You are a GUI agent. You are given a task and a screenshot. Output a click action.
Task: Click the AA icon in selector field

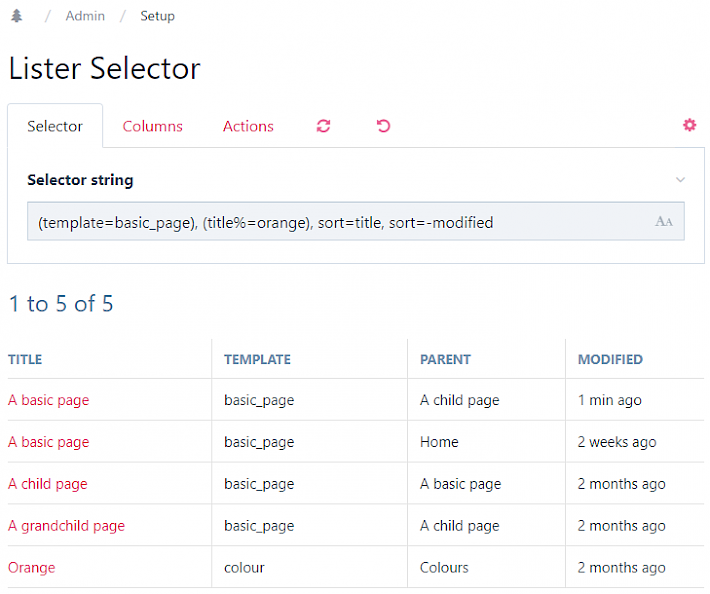tap(664, 221)
